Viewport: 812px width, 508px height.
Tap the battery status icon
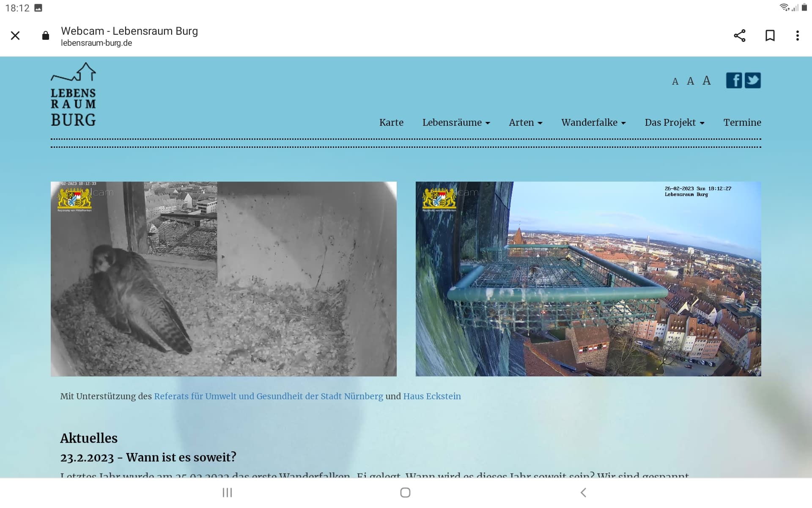pos(804,8)
